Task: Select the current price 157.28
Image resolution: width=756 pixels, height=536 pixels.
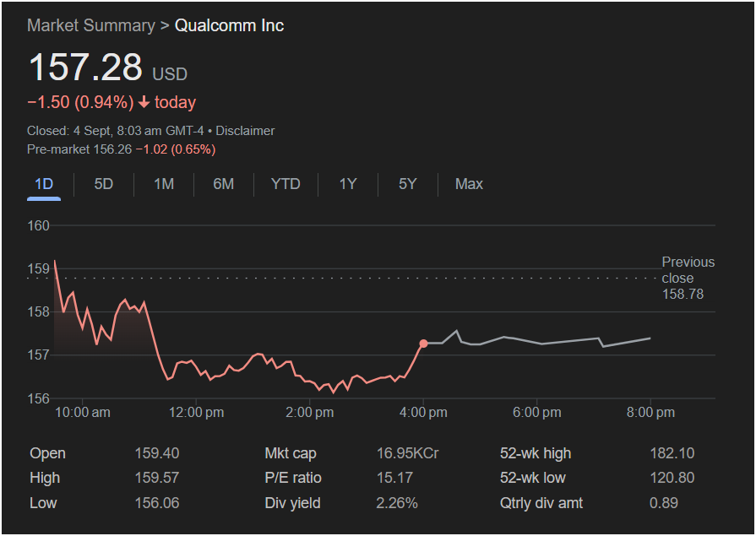Action: pos(85,67)
